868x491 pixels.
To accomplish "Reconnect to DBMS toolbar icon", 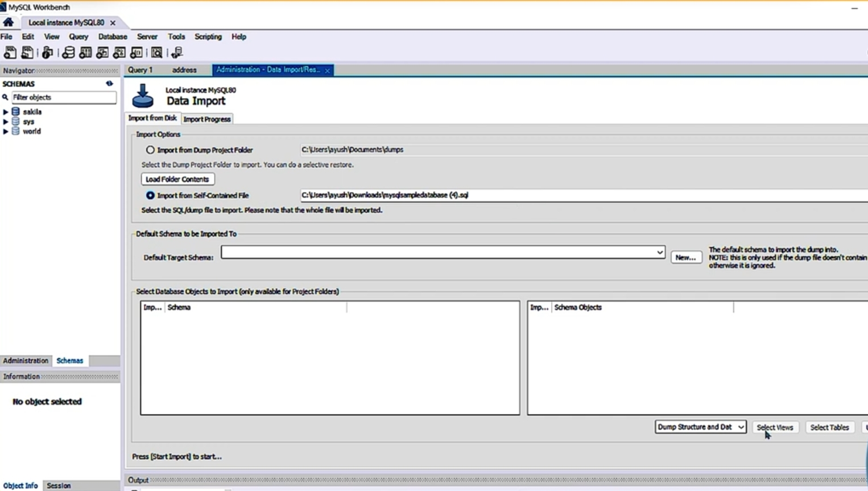I will [177, 53].
